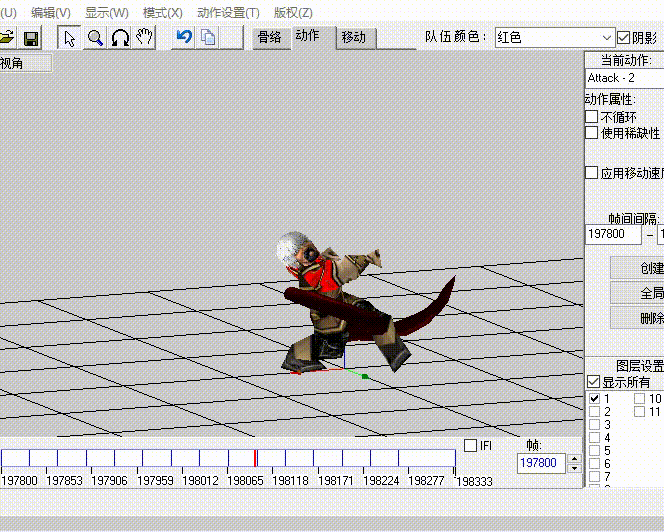Open the 显示(W) menu
Image resolution: width=664 pixels, height=532 pixels.
107,13
